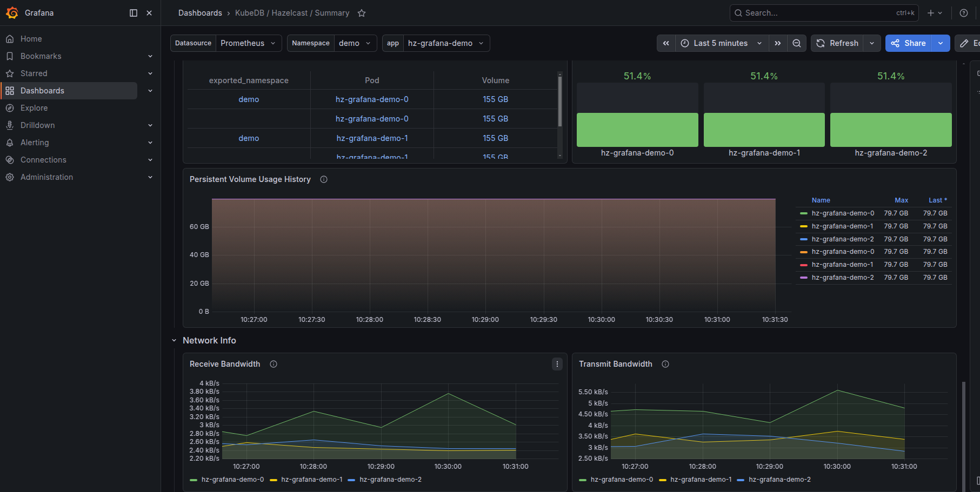Open Administration in the sidebar
Viewport: 980px width, 492px height.
tap(46, 177)
